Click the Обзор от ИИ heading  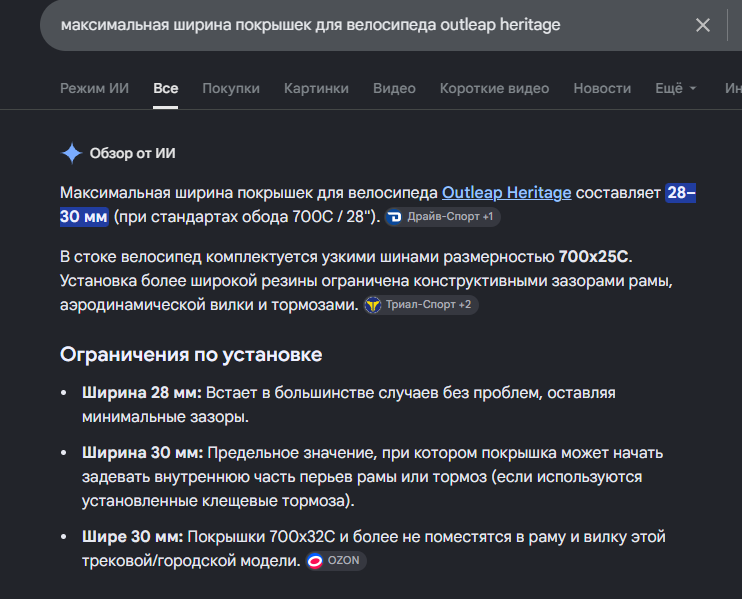pyautogui.click(x=132, y=153)
